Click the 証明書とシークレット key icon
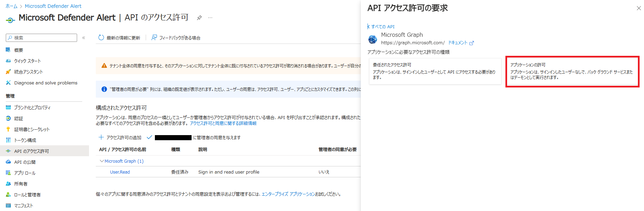644x211 pixels. [8, 129]
